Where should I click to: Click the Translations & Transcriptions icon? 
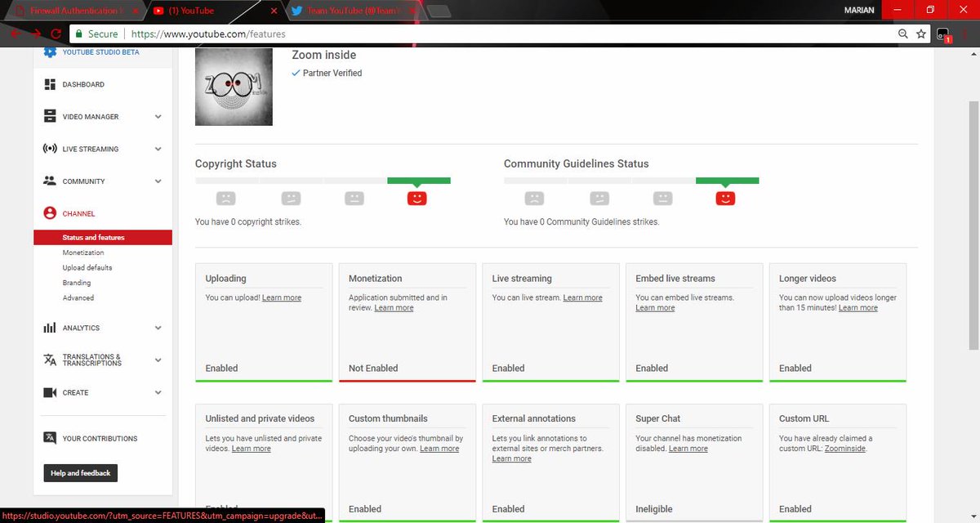50,360
